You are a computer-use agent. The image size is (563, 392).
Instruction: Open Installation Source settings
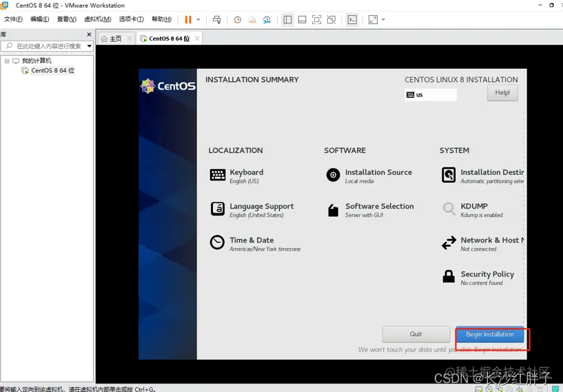click(369, 176)
